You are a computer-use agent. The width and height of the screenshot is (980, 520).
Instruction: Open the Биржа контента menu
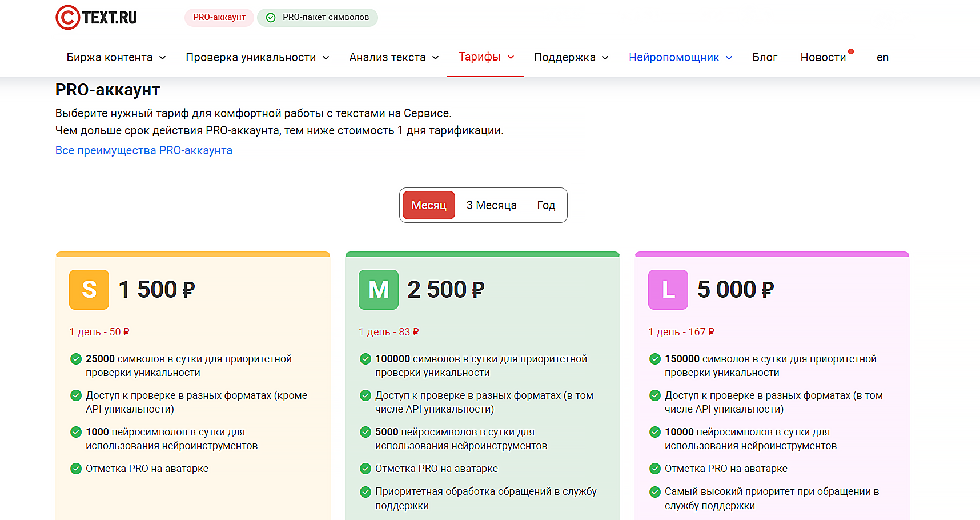coord(110,57)
